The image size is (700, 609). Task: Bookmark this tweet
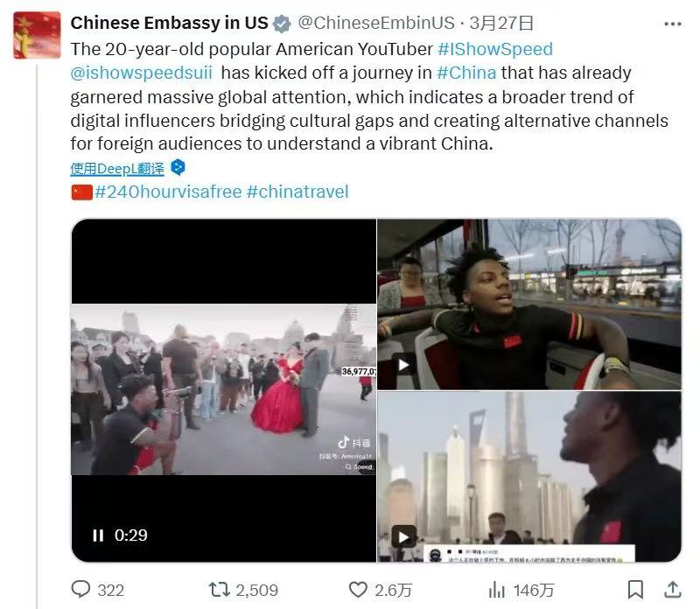pos(636,590)
